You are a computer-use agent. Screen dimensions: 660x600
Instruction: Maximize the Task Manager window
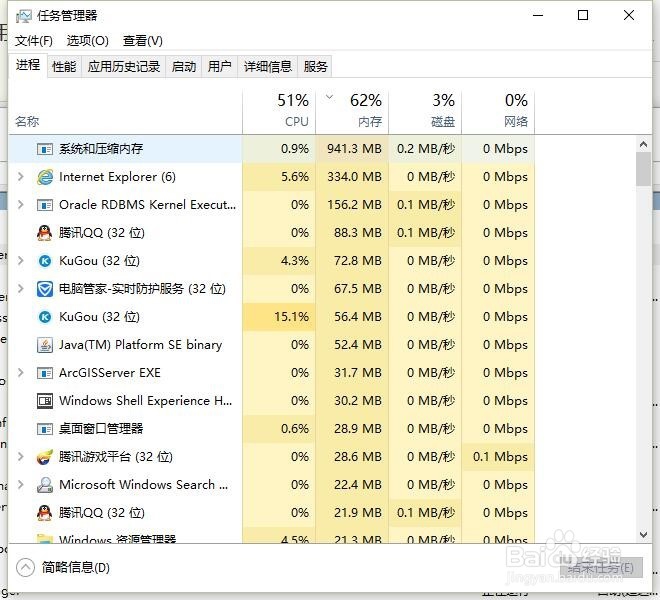[583, 16]
